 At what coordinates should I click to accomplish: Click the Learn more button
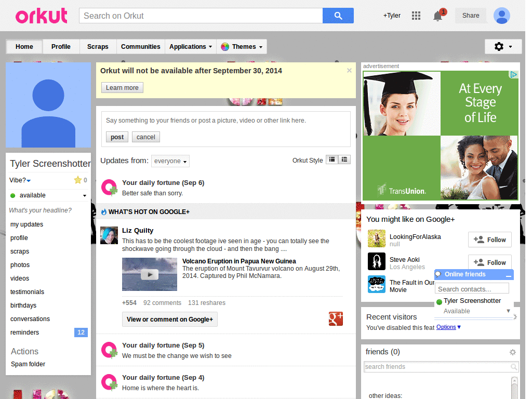pos(122,87)
